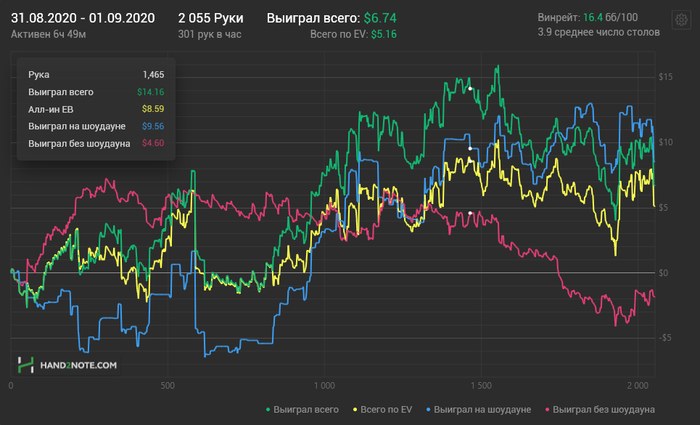Click 'Активен 6ч 49м' session duration
700x425 pixels.
pyautogui.click(x=46, y=34)
